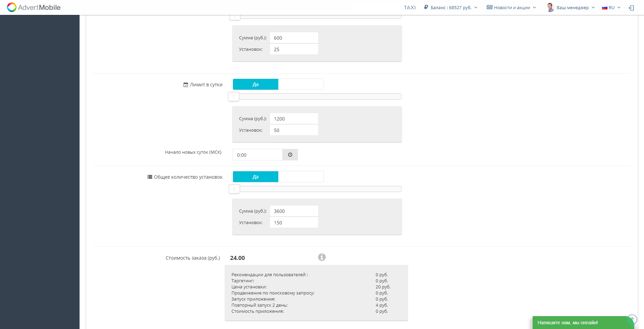Open the 'Напишите нам' online chat
The height and width of the screenshot is (329, 644).
(x=567, y=323)
